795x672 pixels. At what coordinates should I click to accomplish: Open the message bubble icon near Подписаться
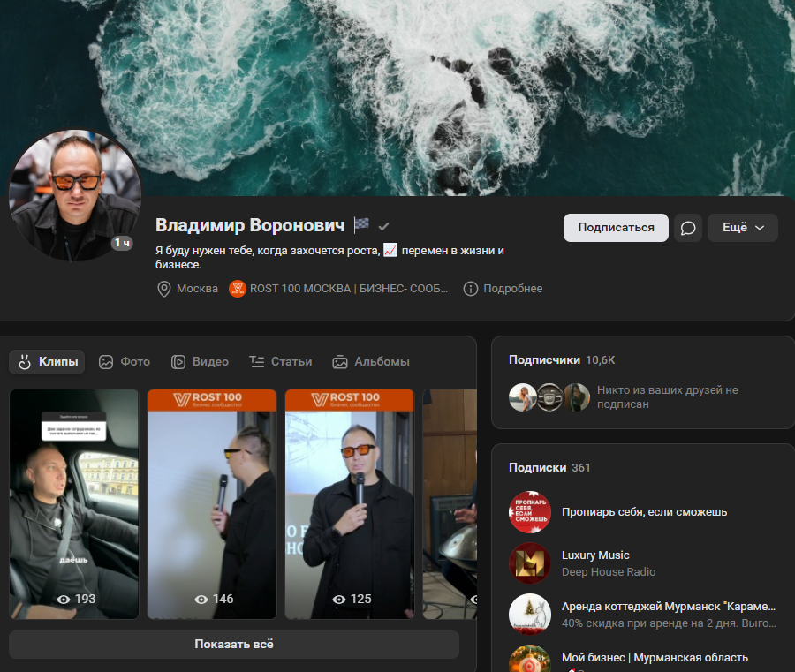point(688,228)
